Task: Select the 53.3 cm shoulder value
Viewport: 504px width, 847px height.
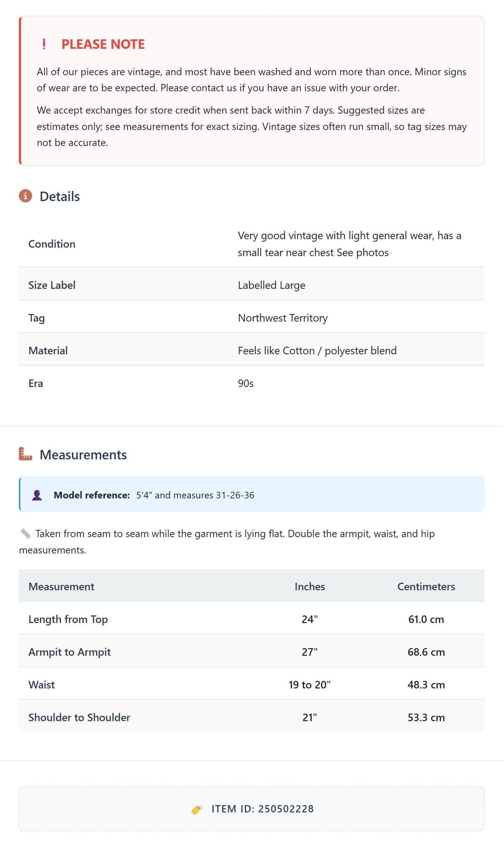Action: click(x=426, y=717)
